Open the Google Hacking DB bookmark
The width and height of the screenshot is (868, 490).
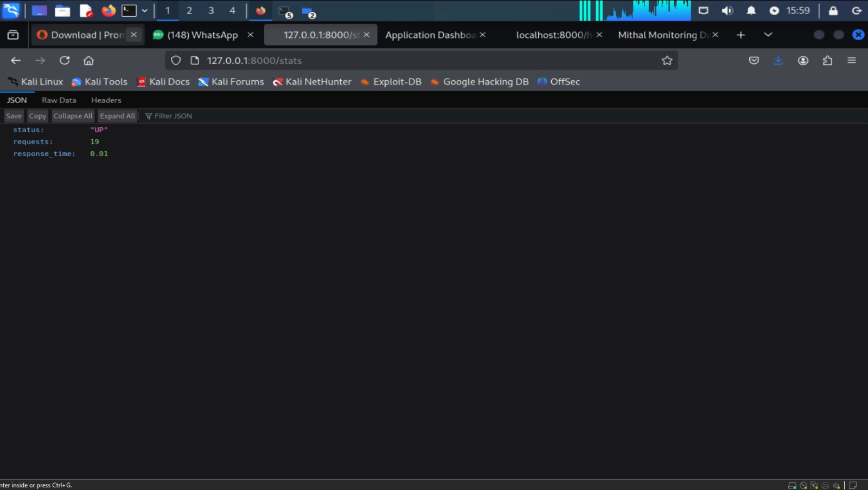tap(480, 81)
